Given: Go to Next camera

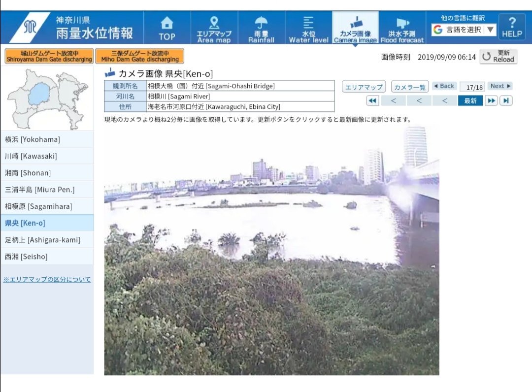Looking at the screenshot, I should click(500, 86).
